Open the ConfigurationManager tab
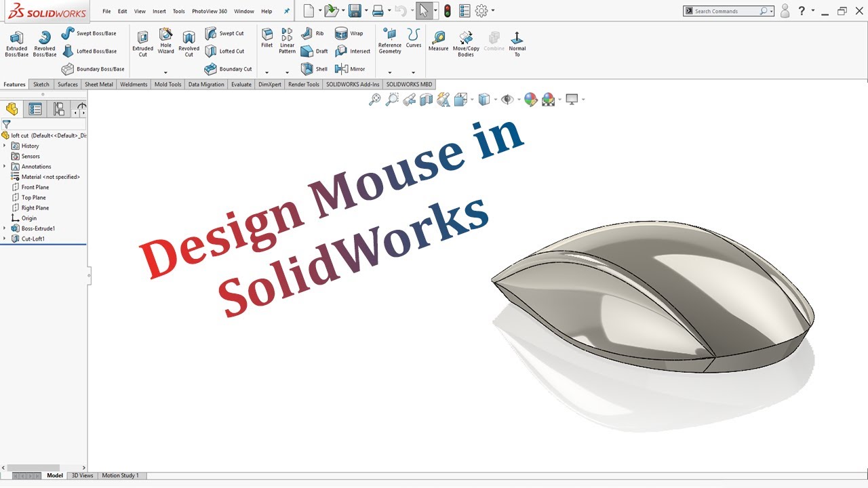 [59, 109]
